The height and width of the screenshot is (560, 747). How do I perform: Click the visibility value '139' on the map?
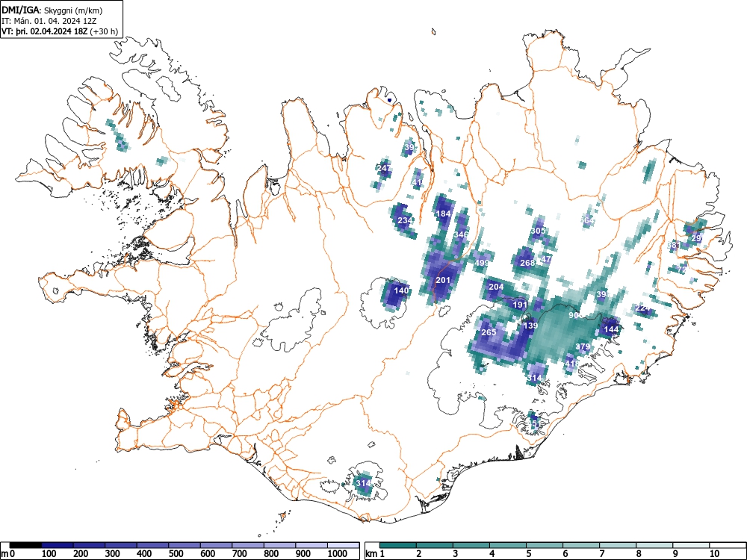coord(530,326)
